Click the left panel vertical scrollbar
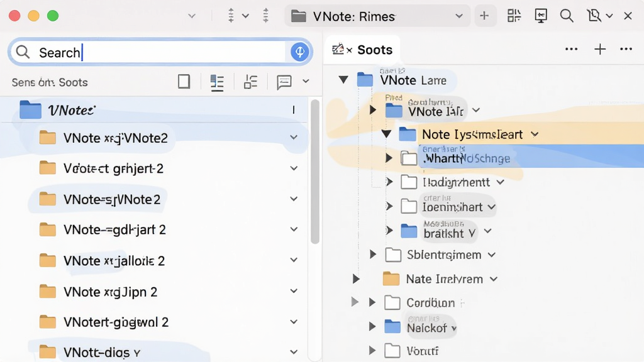644x362 pixels. [315, 172]
